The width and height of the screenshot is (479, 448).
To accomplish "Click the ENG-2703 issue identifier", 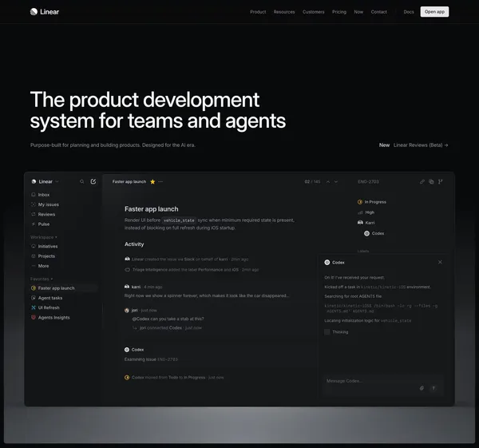I will (x=368, y=182).
